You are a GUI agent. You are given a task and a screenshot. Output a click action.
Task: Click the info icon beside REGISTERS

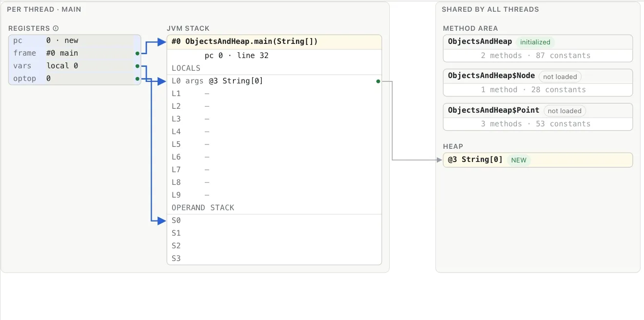[56, 28]
